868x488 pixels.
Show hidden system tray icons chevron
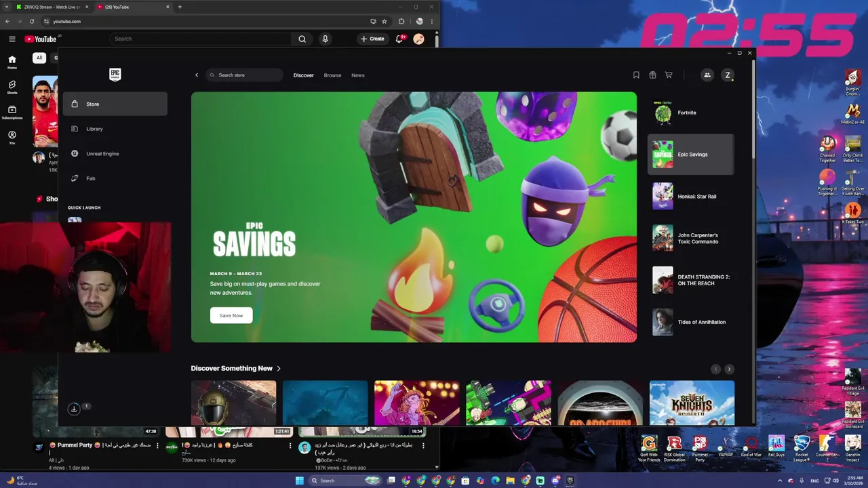pos(779,481)
